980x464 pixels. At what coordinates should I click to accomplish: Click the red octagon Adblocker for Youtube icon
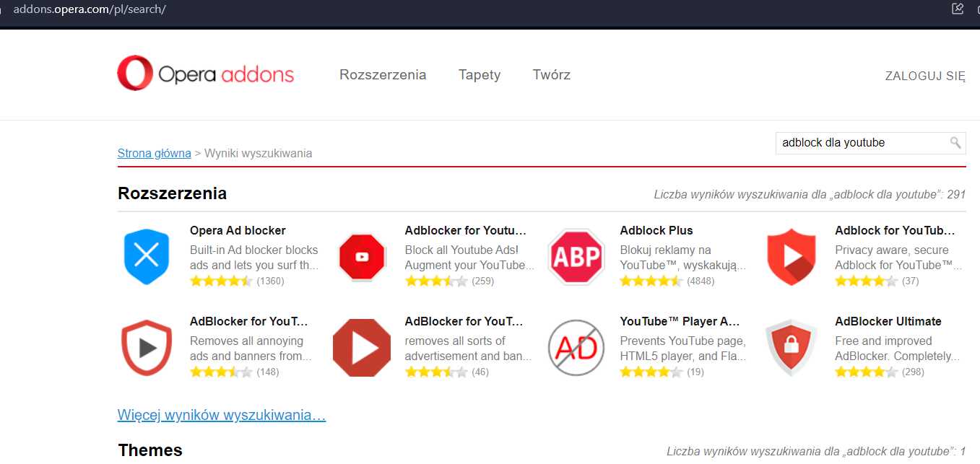pos(362,256)
